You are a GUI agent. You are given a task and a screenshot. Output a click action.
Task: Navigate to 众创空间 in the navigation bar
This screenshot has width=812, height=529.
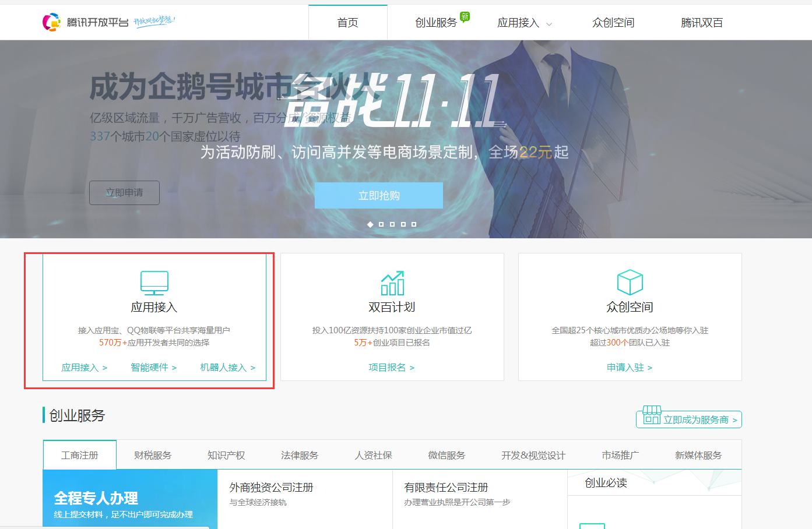613,22
